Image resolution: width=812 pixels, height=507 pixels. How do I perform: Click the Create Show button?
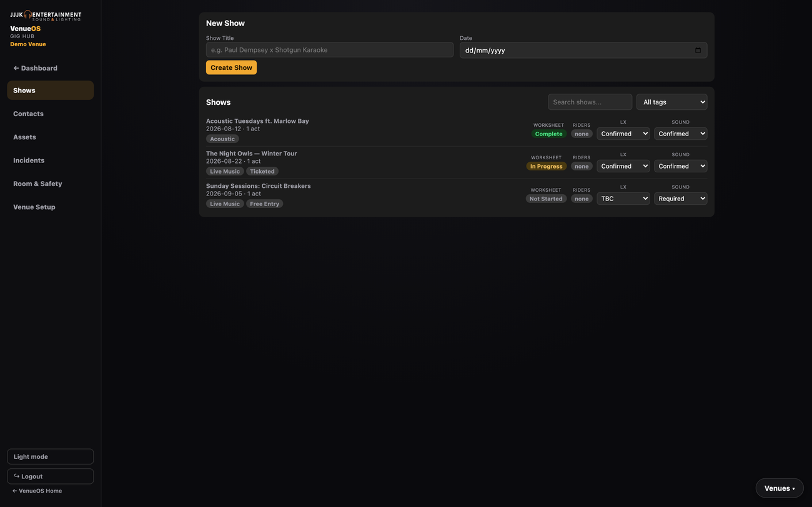pos(231,67)
